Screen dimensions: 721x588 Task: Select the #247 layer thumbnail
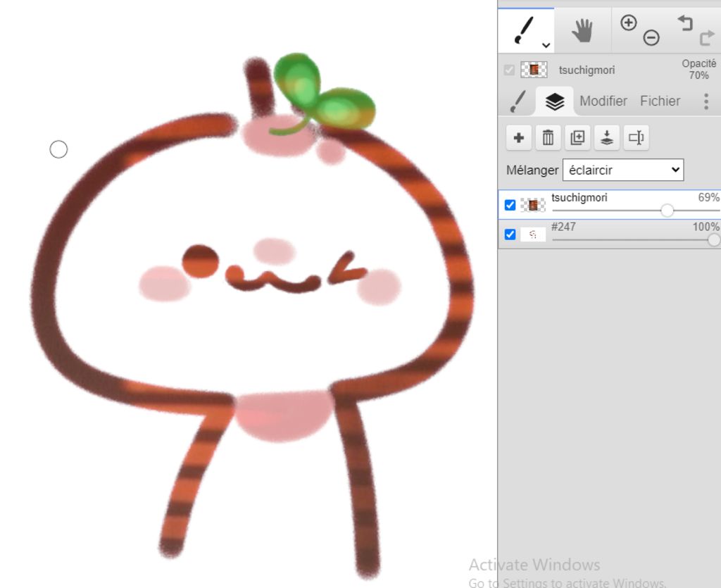[533, 234]
